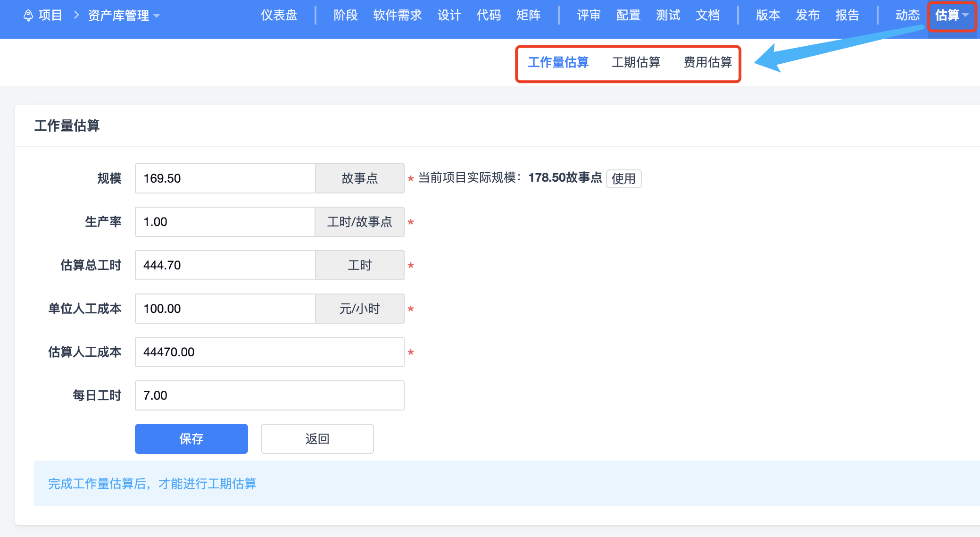Click the rocket project icon
This screenshot has width=980, height=537.
pyautogui.click(x=28, y=16)
